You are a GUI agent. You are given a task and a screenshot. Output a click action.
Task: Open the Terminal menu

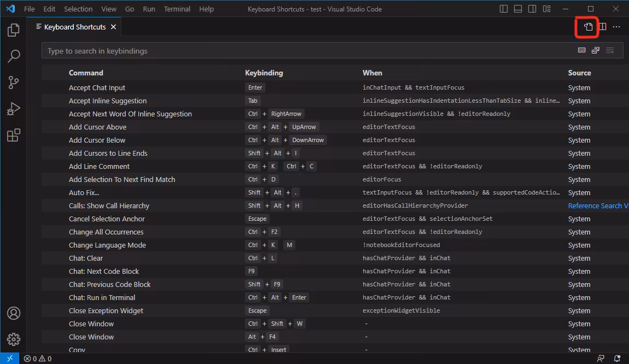pos(177,9)
